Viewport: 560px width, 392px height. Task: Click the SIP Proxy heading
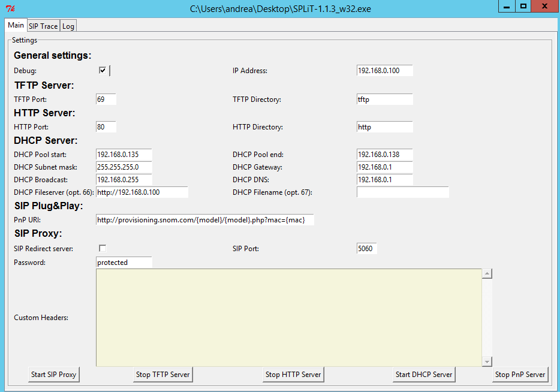pyautogui.click(x=38, y=234)
